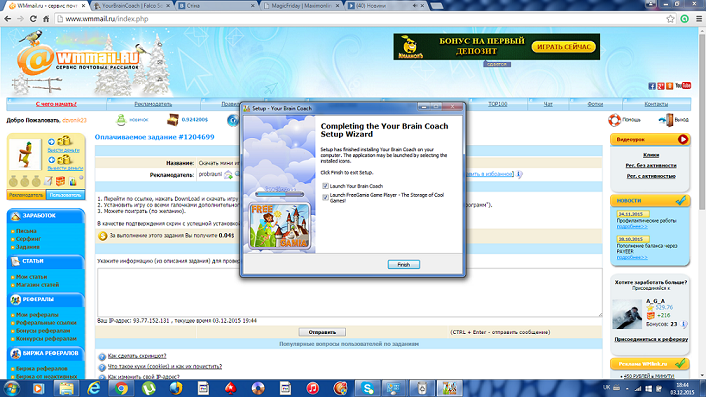Open the YouTube social icon
The image size is (706, 397).
[683, 86]
